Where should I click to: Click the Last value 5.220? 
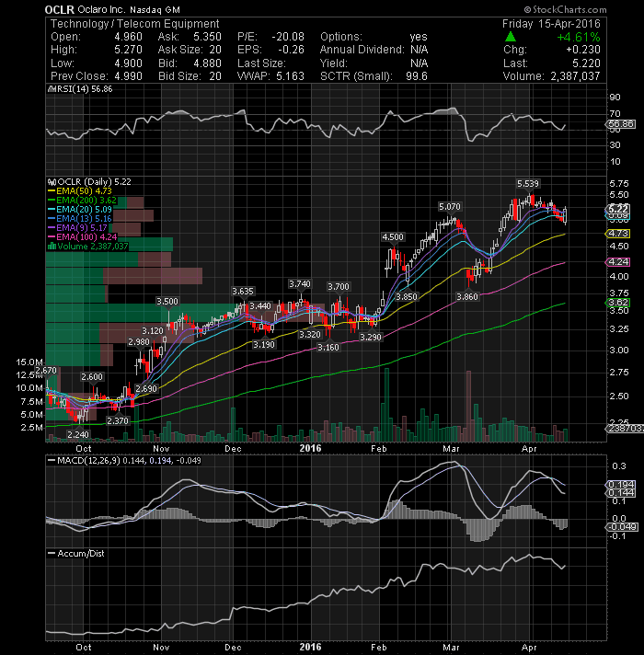[x=587, y=63]
